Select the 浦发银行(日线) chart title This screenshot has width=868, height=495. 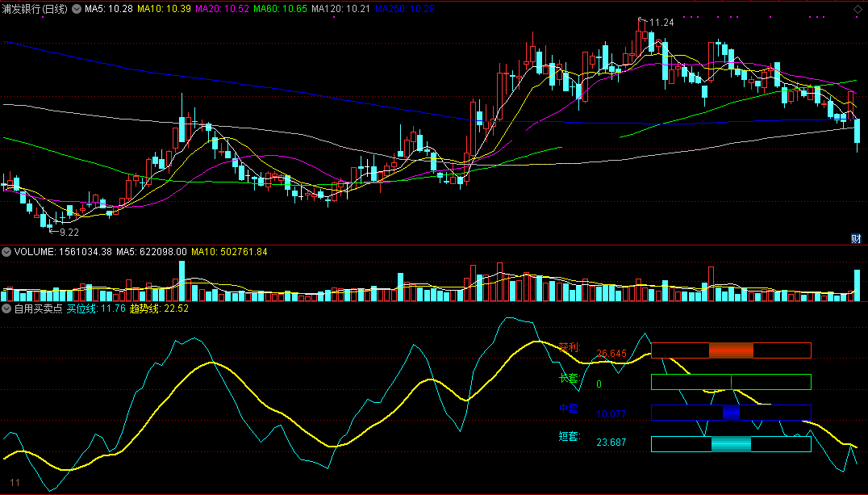tap(35, 9)
